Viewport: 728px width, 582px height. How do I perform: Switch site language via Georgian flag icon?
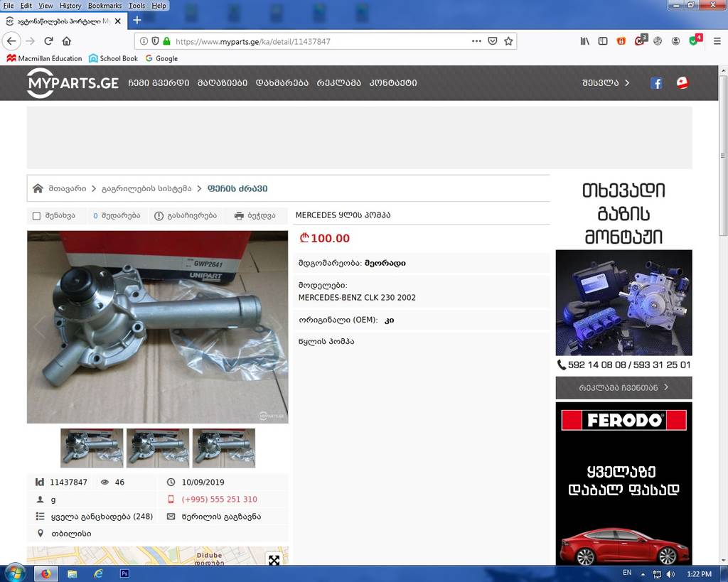682,82
